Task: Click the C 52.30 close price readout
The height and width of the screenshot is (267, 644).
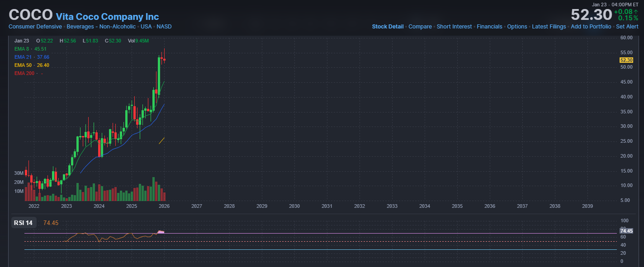Action: (x=113, y=41)
